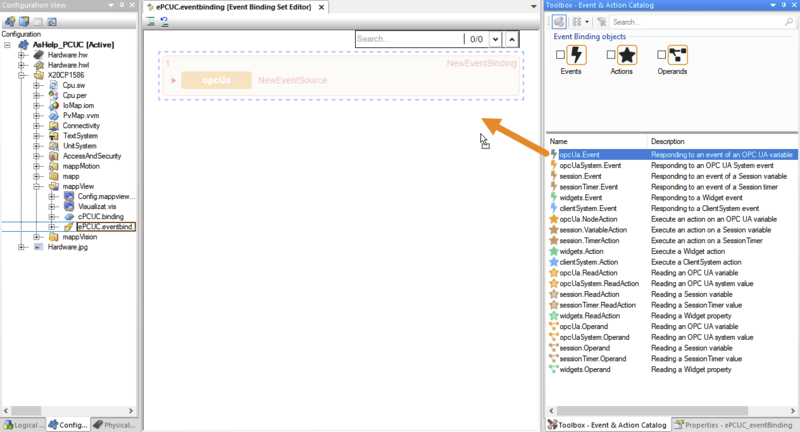Viewport: 800px width, 432px height.
Task: Switch to the Physical view tab
Action: coord(115,425)
